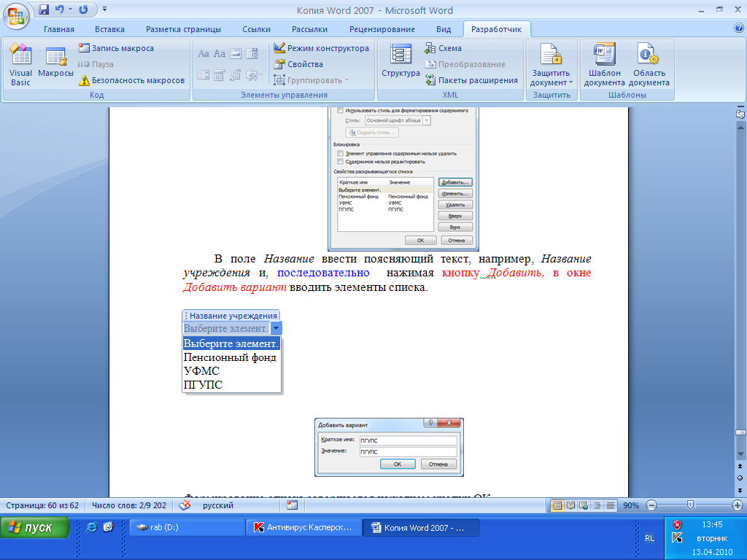Image resolution: width=747 pixels, height=560 pixels.
Task: Undo the last action
Action: pyautogui.click(x=59, y=9)
